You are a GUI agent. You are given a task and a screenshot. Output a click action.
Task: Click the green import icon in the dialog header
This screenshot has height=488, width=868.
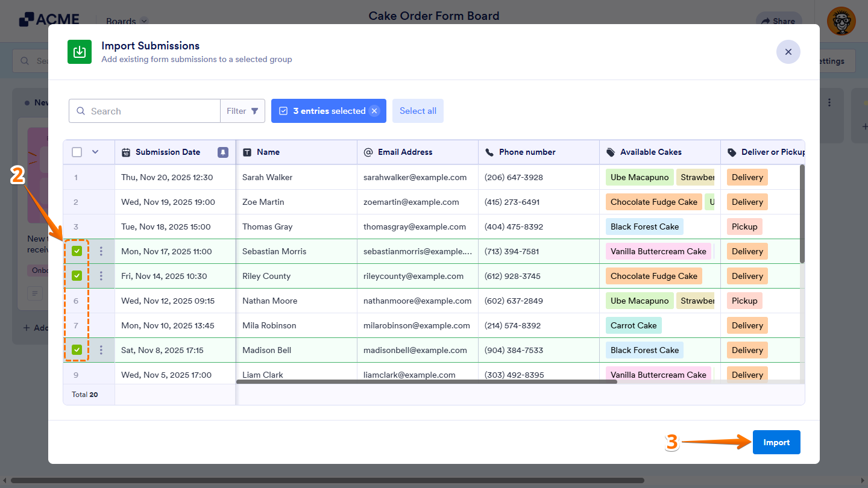click(79, 52)
